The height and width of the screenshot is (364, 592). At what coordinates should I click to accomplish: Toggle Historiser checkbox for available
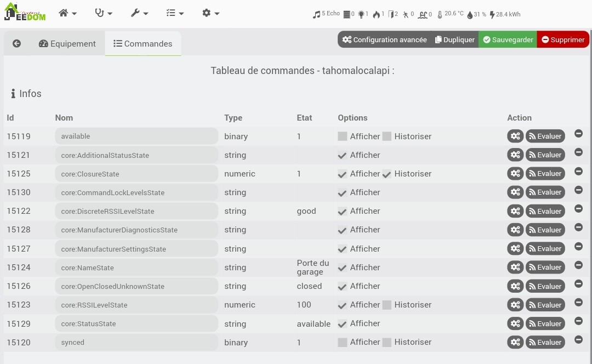point(386,136)
